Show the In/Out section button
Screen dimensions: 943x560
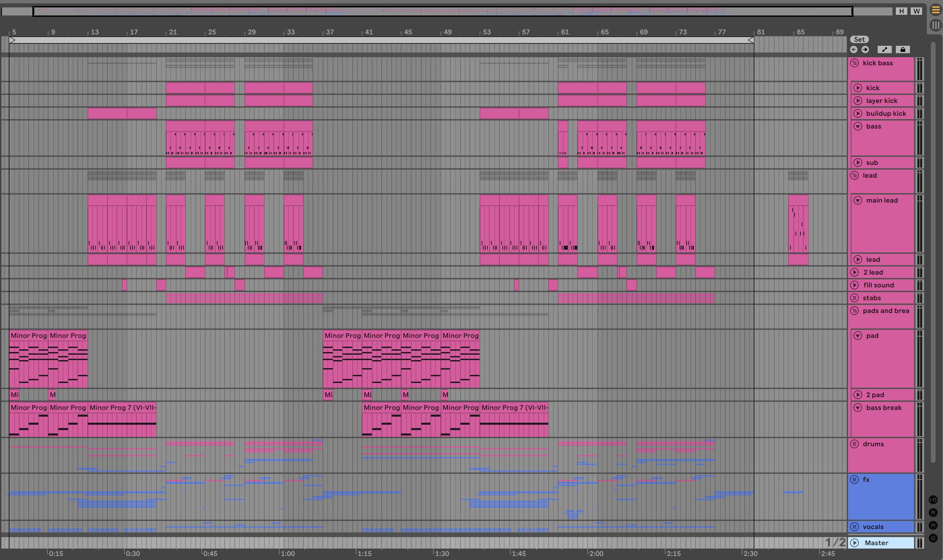933,500
